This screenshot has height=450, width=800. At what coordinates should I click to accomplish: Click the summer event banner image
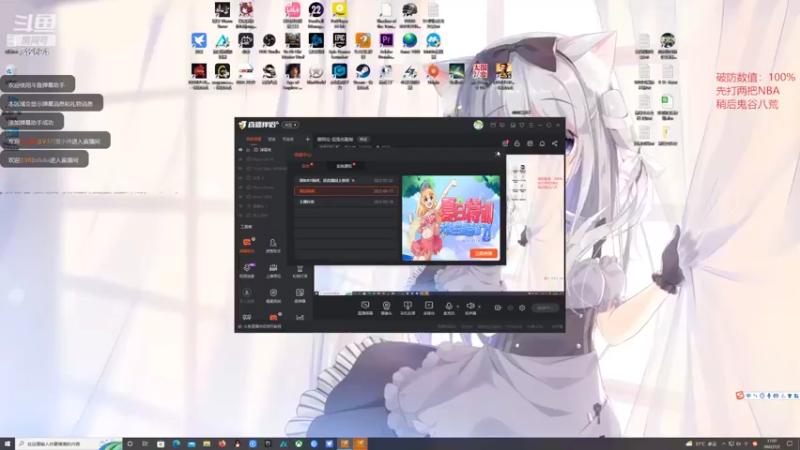click(x=451, y=218)
